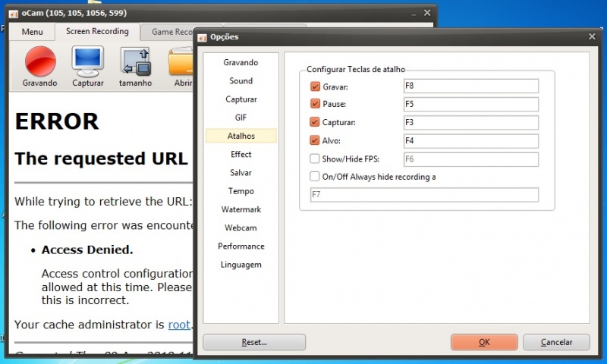Enable the Show/Hide FPS checkbox
The height and width of the screenshot is (364, 607).
315,158
